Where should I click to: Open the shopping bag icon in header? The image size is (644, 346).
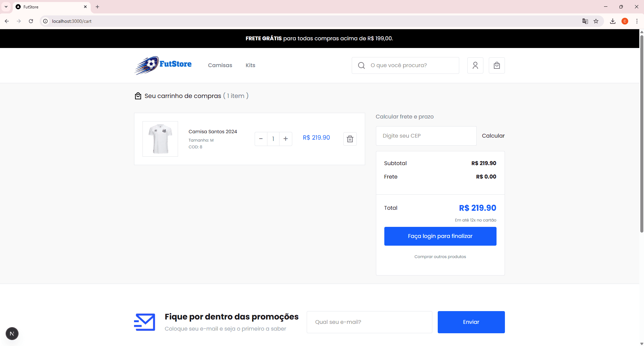[497, 65]
